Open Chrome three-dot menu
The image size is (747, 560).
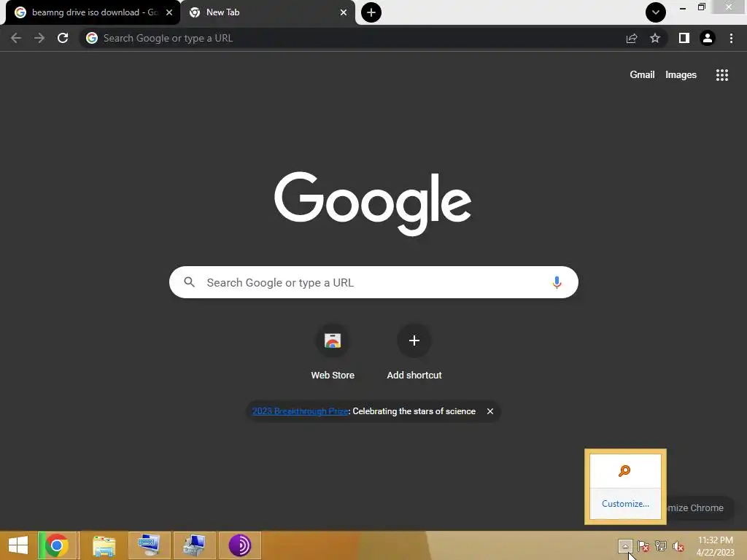tap(731, 38)
